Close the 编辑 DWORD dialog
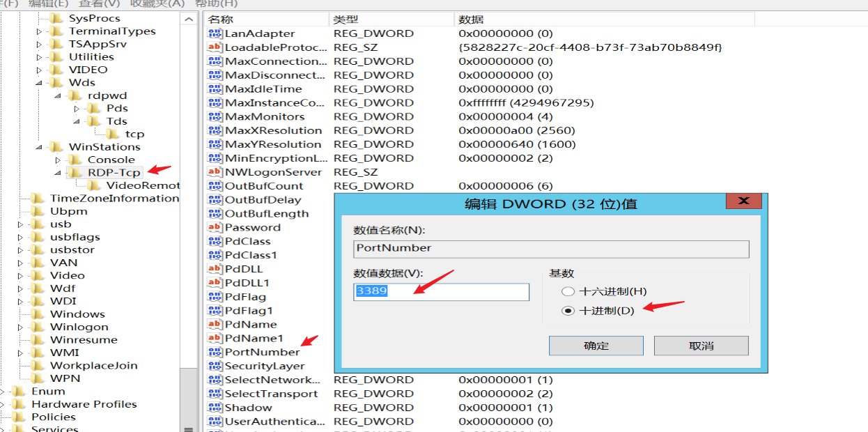This screenshot has width=868, height=432. (743, 201)
